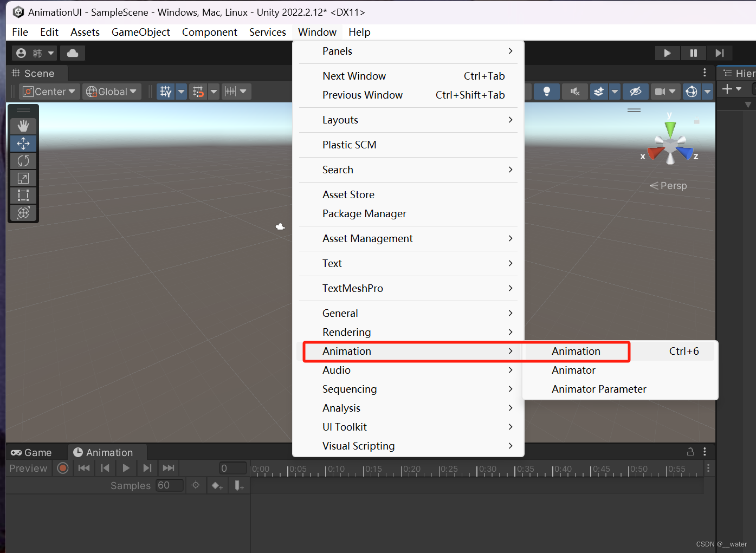Select the Transform tool
The height and width of the screenshot is (553, 756).
click(23, 213)
